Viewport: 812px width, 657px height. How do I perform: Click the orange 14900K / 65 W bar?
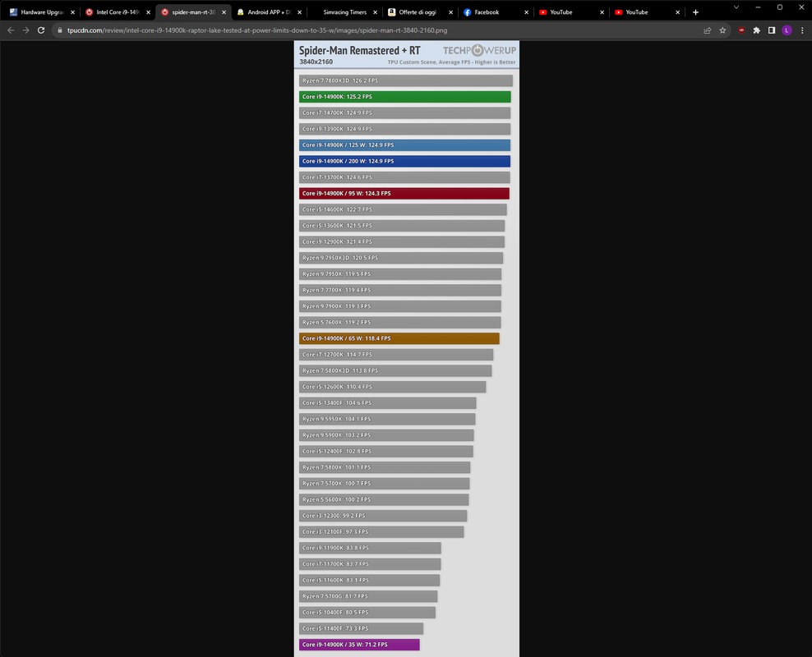point(399,338)
